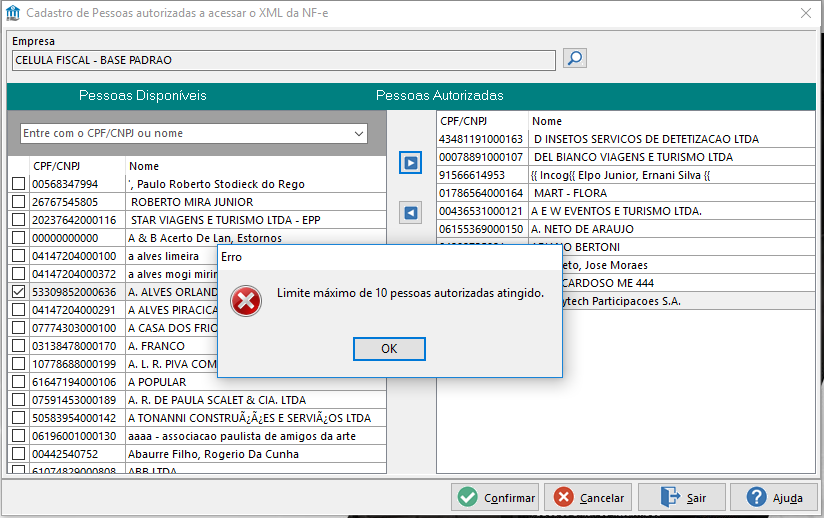Select authorized row A. NETO DE ARAUJO
824x518 pixels.
(626, 229)
